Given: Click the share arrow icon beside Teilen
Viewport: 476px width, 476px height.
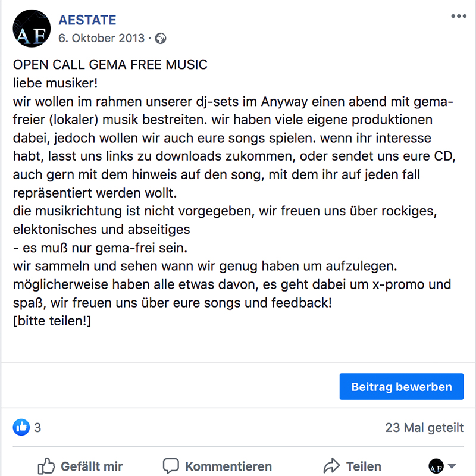Looking at the screenshot, I should [x=331, y=466].
